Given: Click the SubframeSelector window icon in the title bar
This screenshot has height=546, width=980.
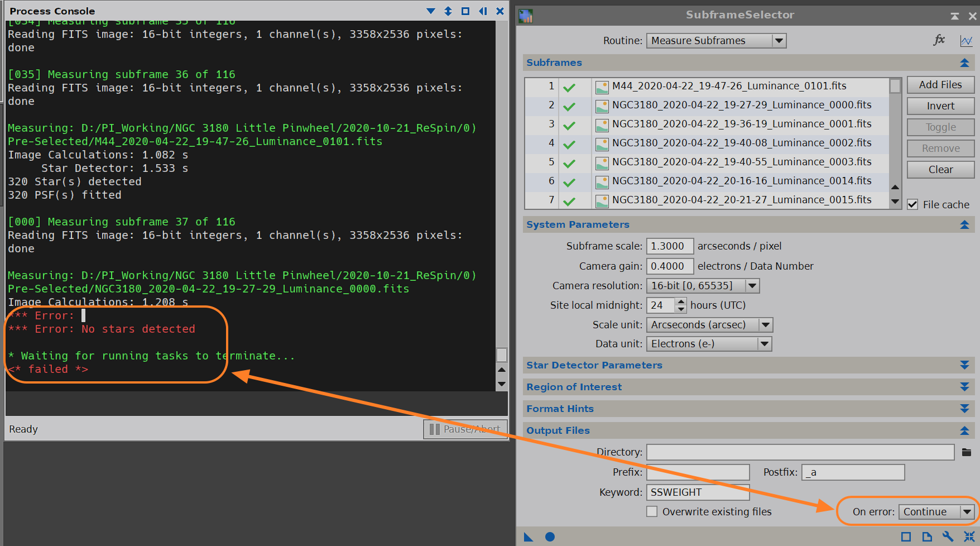Looking at the screenshot, I should 525,16.
